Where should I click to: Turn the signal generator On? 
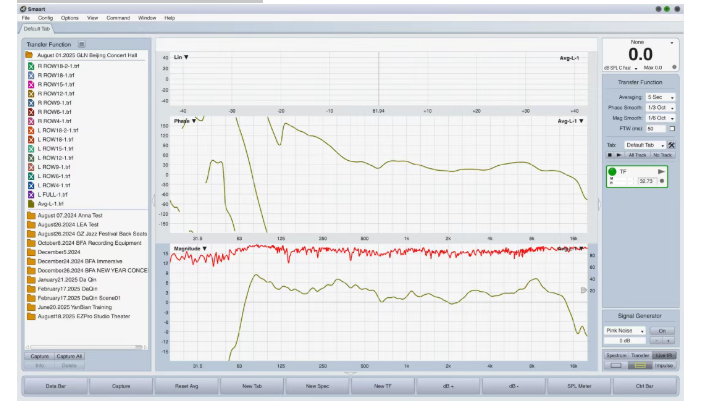661,330
